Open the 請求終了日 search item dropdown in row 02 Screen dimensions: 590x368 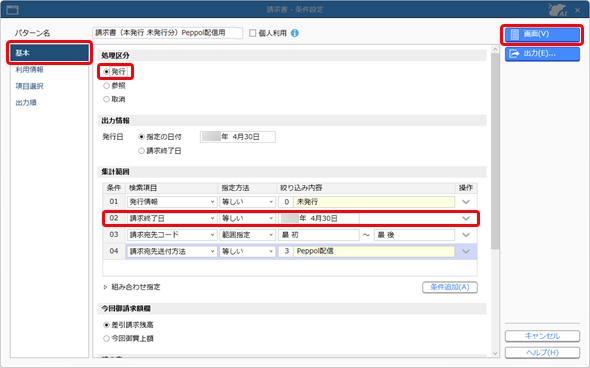coord(172,218)
